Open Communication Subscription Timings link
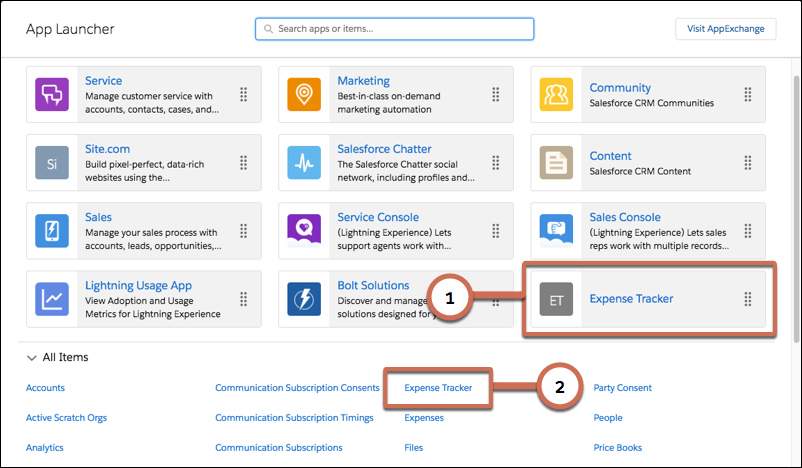Viewport: 802px width, 468px height. [x=294, y=417]
